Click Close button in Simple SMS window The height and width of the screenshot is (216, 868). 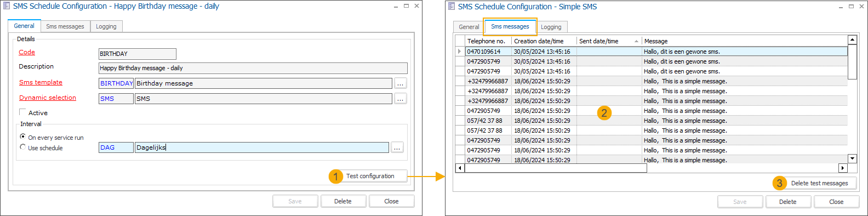836,202
